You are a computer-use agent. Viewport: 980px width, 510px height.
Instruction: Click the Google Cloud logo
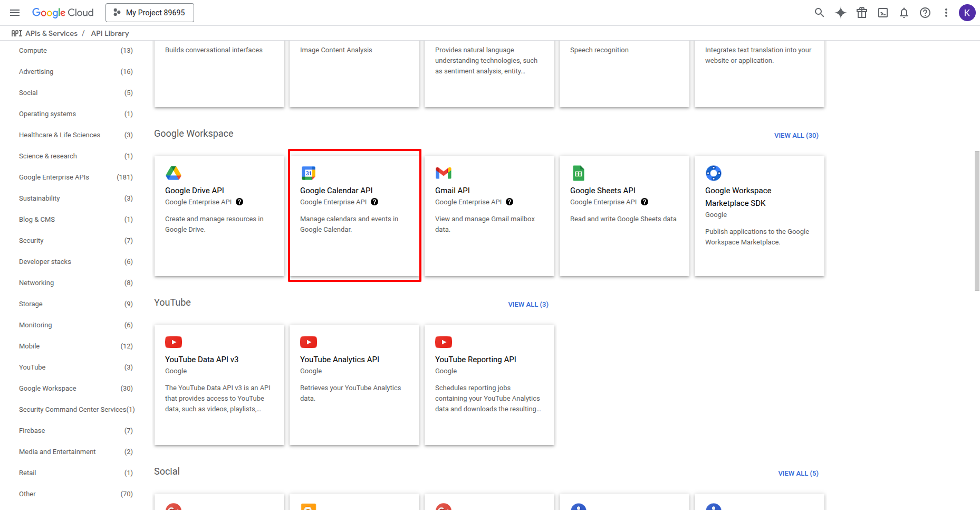coord(63,13)
